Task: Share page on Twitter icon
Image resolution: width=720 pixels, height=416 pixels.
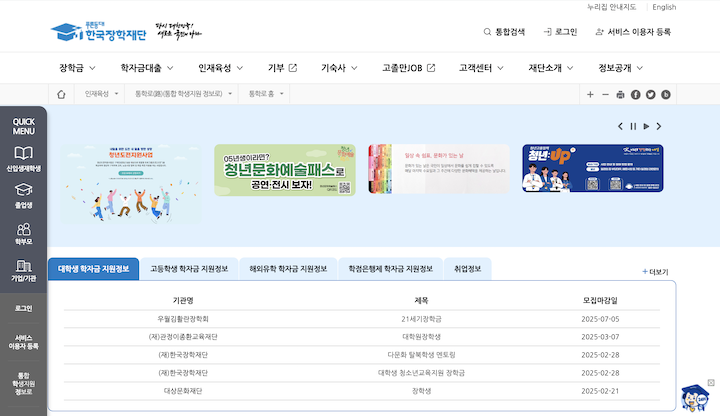Action: pyautogui.click(x=651, y=95)
